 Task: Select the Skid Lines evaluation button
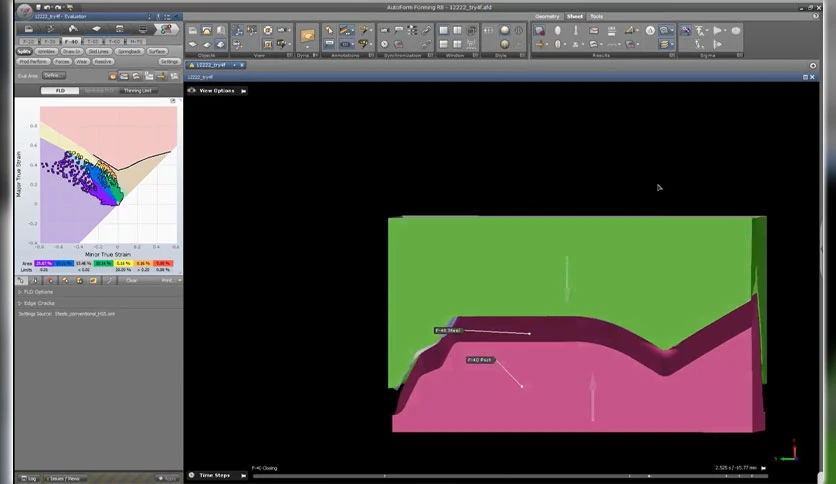pyautogui.click(x=99, y=51)
